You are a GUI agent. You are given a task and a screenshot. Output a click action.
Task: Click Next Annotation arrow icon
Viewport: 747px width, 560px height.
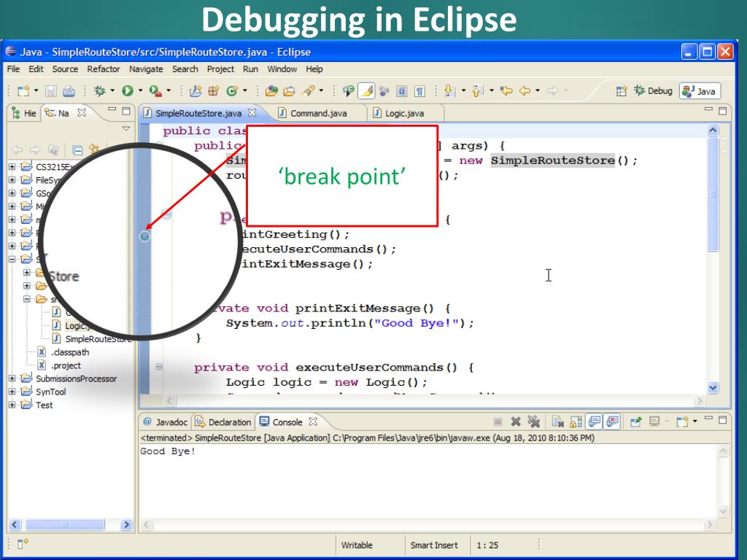pos(449,90)
